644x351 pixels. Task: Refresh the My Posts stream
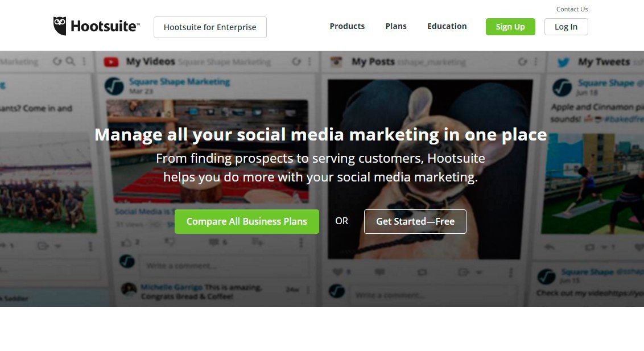click(x=522, y=61)
